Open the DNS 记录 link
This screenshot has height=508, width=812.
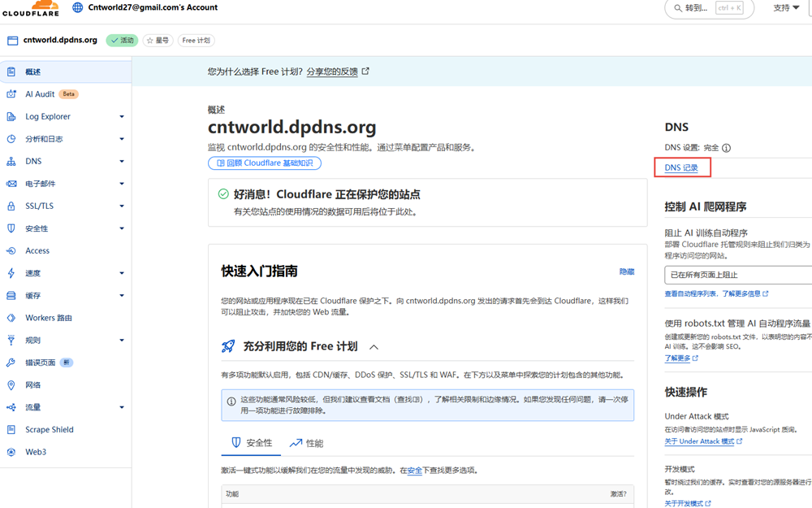click(x=681, y=167)
